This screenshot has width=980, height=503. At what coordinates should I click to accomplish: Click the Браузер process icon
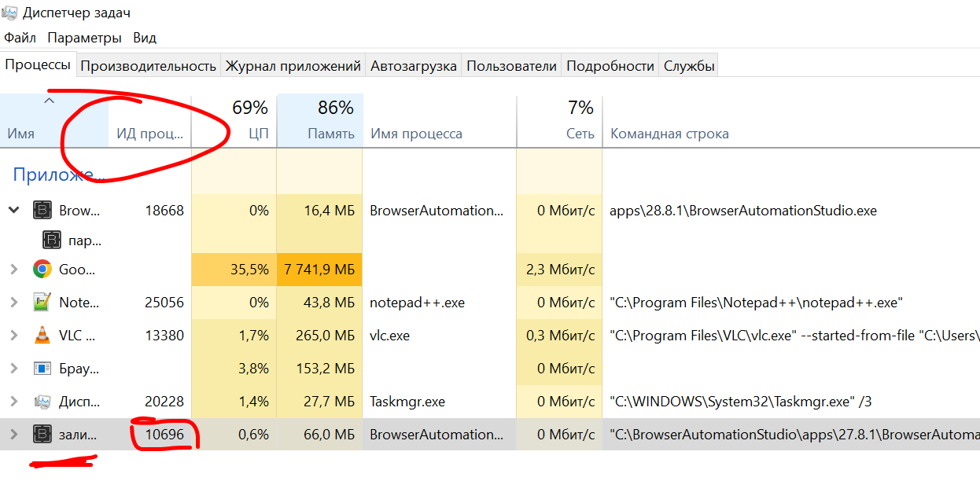coord(44,368)
